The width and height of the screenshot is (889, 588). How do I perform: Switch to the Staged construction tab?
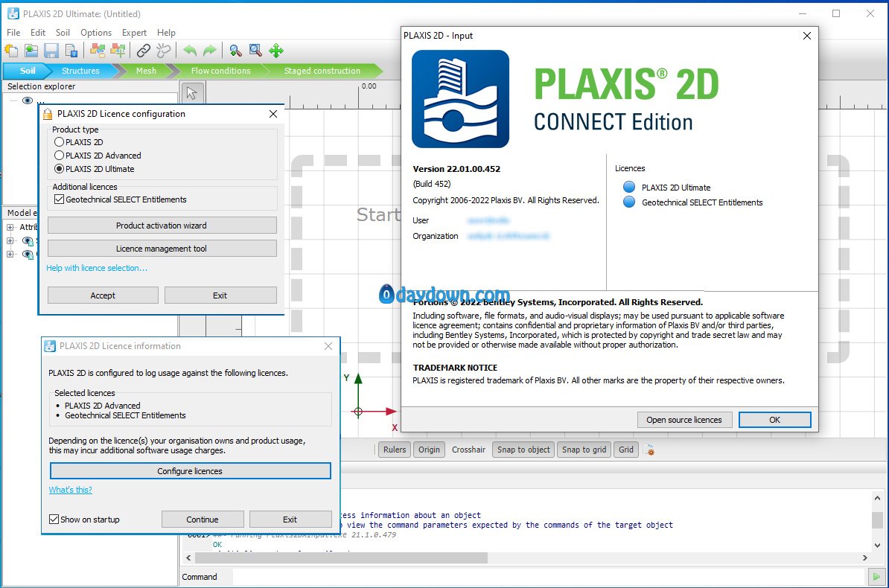pos(322,71)
